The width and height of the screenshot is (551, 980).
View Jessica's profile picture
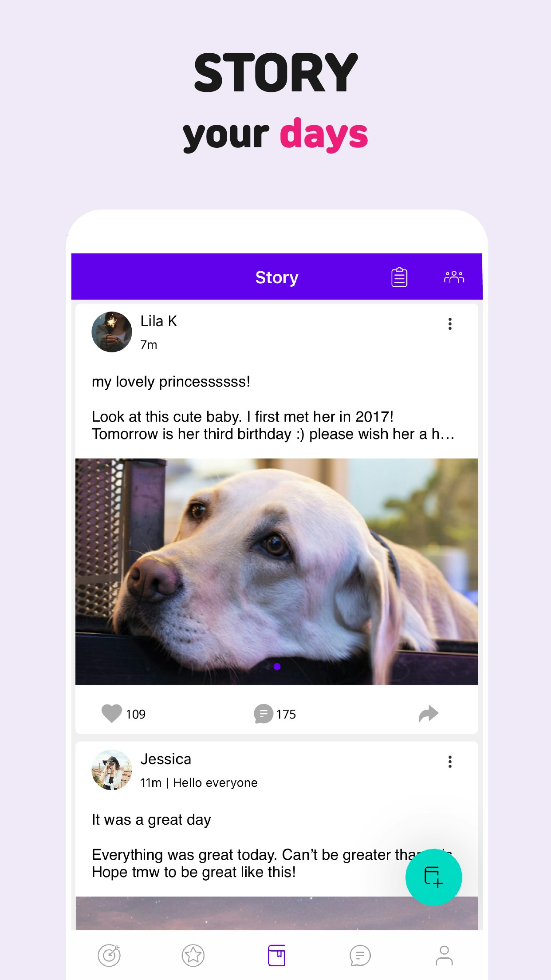[112, 770]
